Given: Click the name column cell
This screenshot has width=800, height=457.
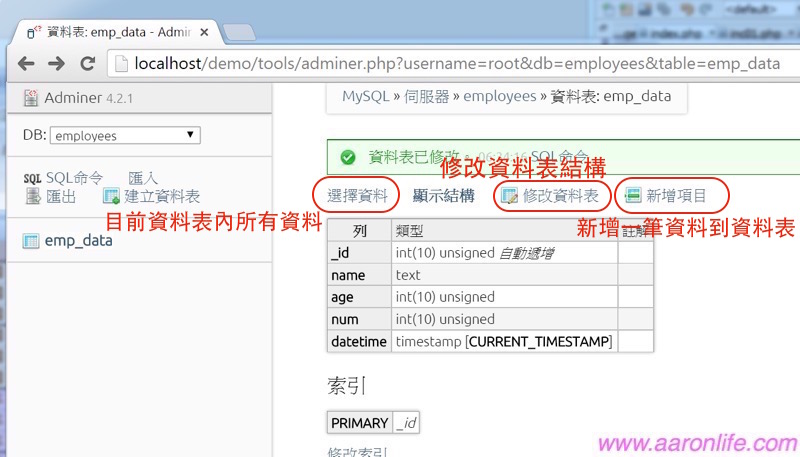Looking at the screenshot, I should [360, 275].
